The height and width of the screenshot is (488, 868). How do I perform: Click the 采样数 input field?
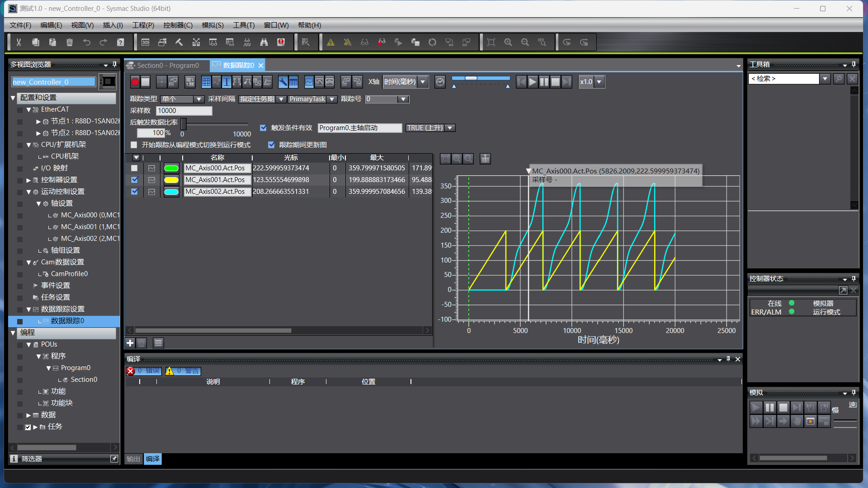tap(184, 111)
